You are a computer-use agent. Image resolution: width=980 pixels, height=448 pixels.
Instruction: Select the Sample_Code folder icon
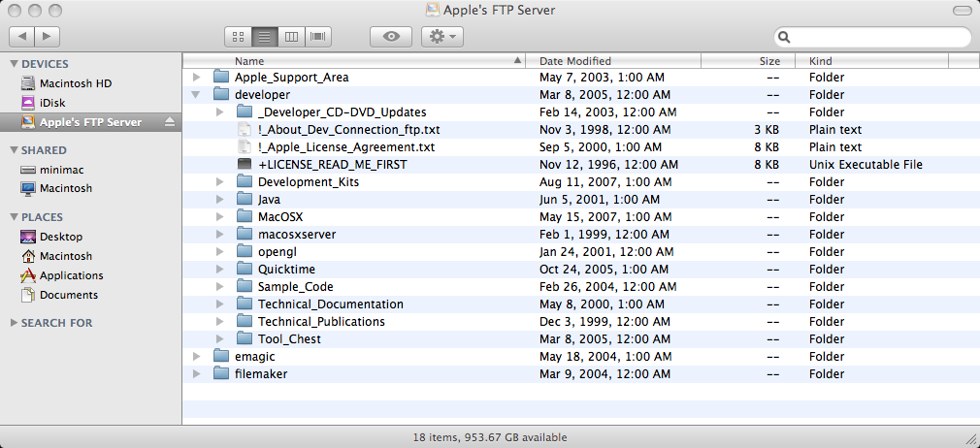[245, 287]
